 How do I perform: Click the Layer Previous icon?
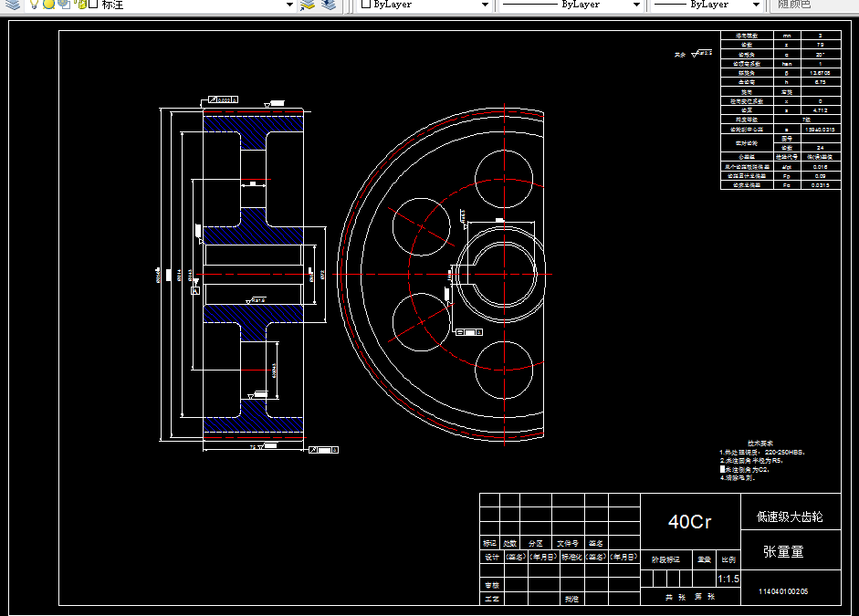[329, 5]
